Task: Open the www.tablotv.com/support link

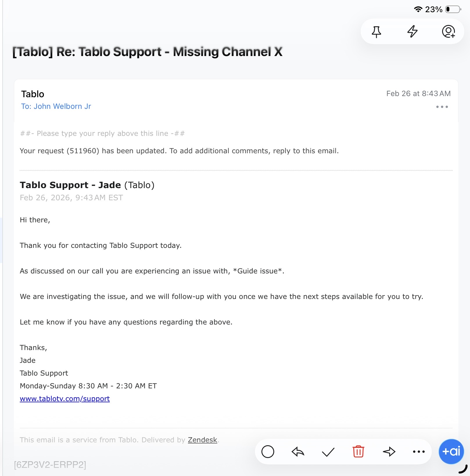Action: click(x=65, y=399)
